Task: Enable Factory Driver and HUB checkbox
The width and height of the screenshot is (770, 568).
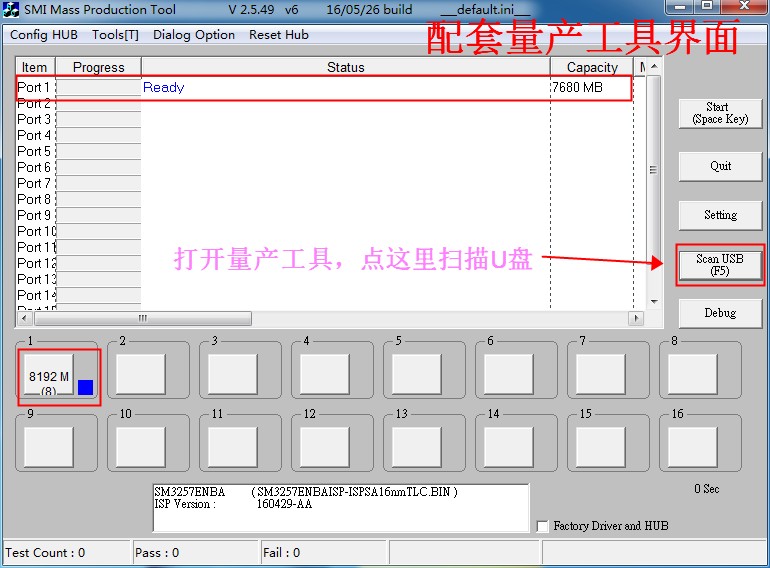Action: pyautogui.click(x=543, y=526)
